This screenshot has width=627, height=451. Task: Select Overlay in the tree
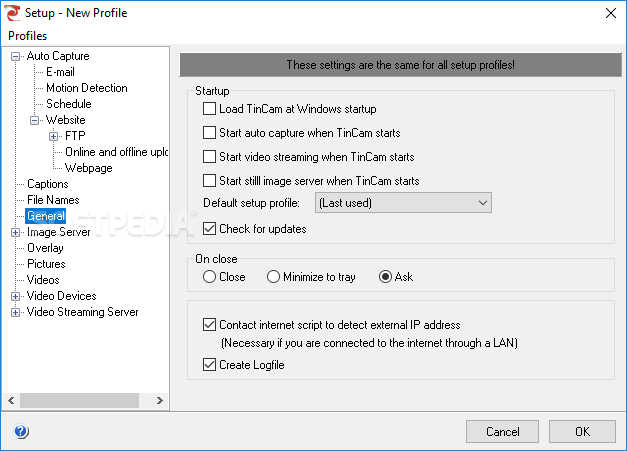45,248
